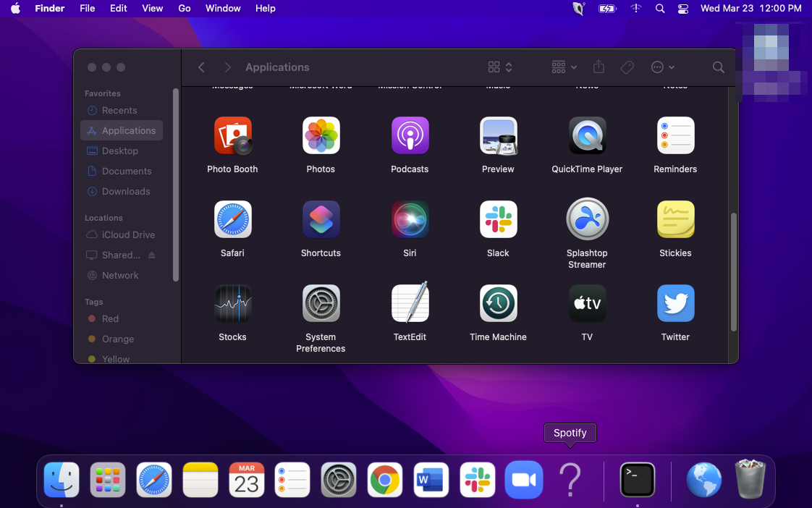The height and width of the screenshot is (508, 812).
Task: Open the Edit menu
Action: tap(118, 8)
